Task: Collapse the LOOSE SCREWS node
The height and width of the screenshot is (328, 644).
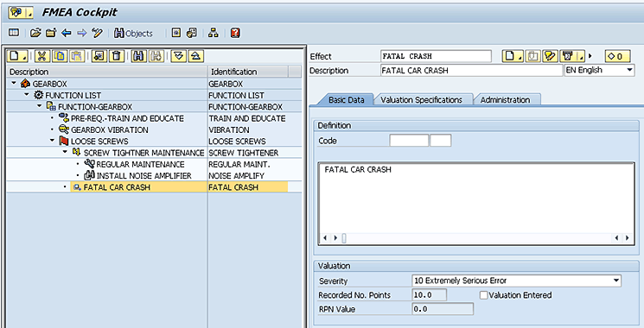Action: [52, 141]
